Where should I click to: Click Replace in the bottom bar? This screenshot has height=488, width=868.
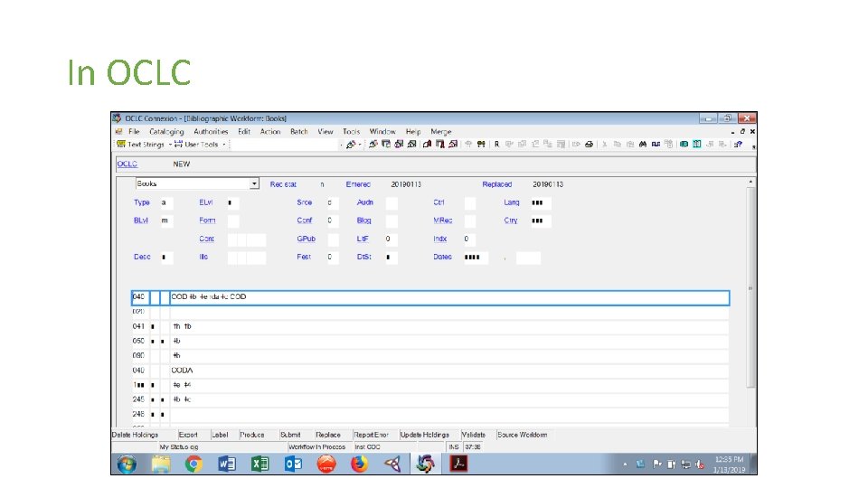pos(327,435)
